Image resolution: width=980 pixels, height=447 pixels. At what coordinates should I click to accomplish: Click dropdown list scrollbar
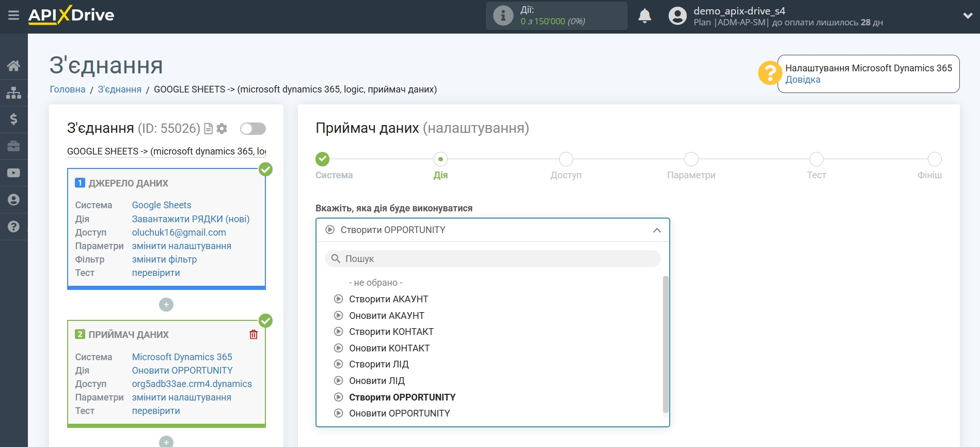[666, 344]
